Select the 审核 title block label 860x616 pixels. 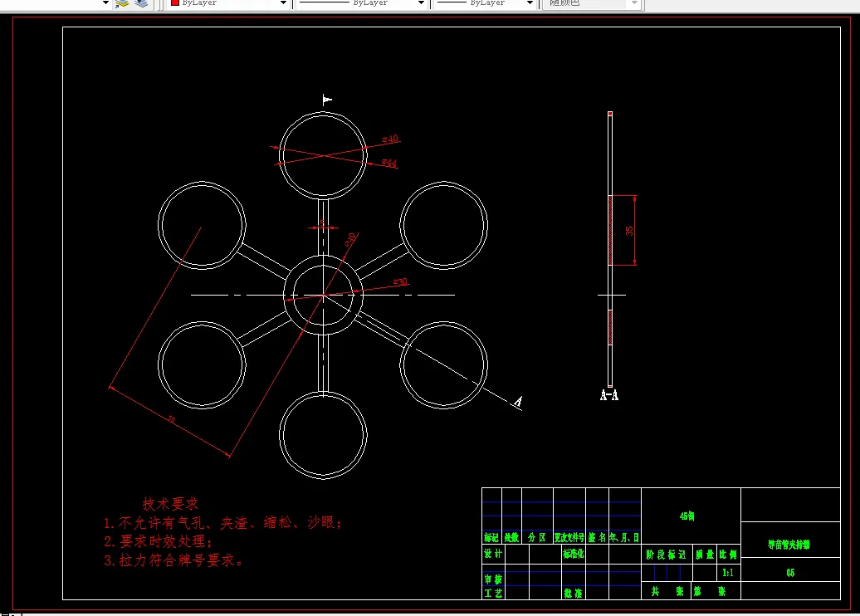[x=493, y=579]
